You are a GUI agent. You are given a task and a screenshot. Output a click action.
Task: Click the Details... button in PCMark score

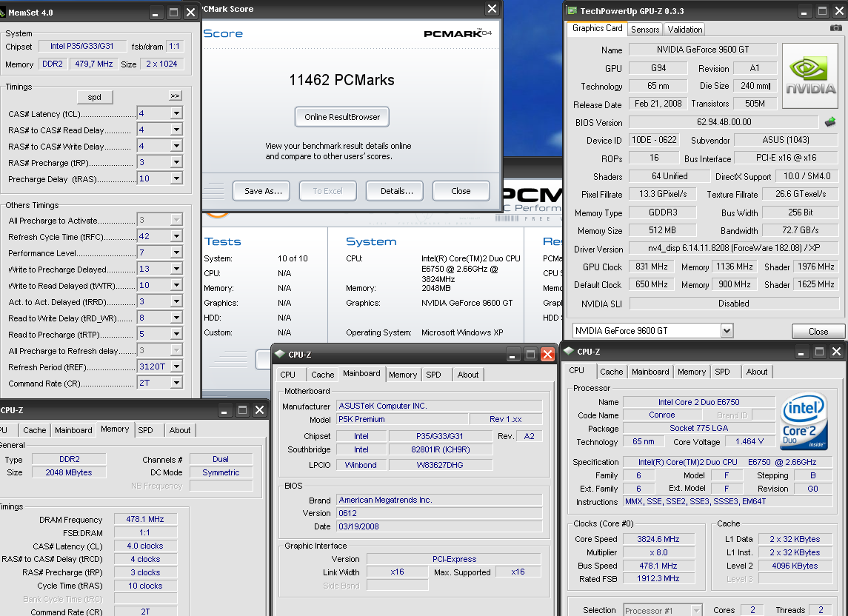click(x=394, y=191)
